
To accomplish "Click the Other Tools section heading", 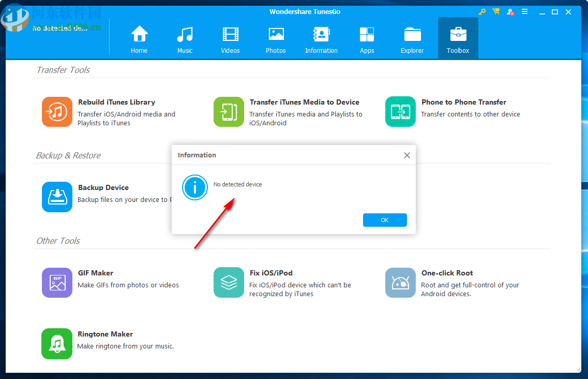I will point(58,241).
